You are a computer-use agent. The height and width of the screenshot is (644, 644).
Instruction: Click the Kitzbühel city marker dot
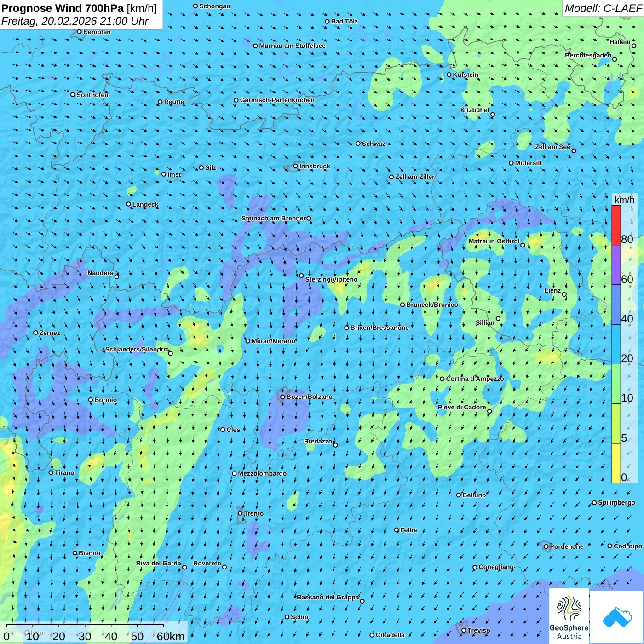pos(493,115)
